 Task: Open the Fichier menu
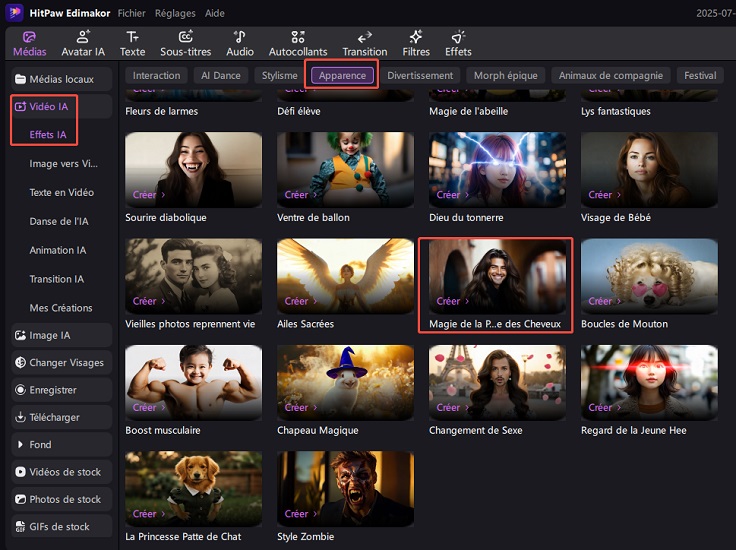click(131, 14)
